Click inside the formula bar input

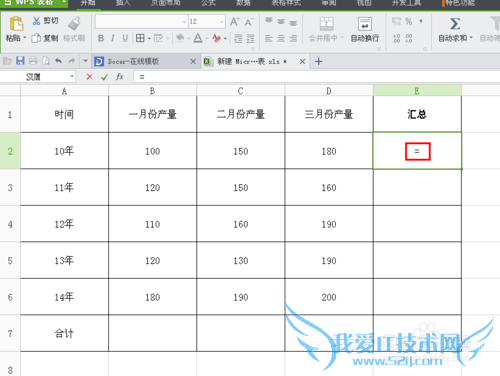pyautogui.click(x=317, y=77)
